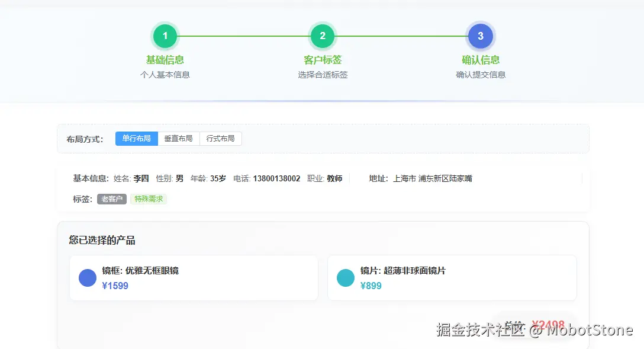The height and width of the screenshot is (349, 644).
Task: Select the 特殊需求 tag badge
Action: pyautogui.click(x=149, y=199)
